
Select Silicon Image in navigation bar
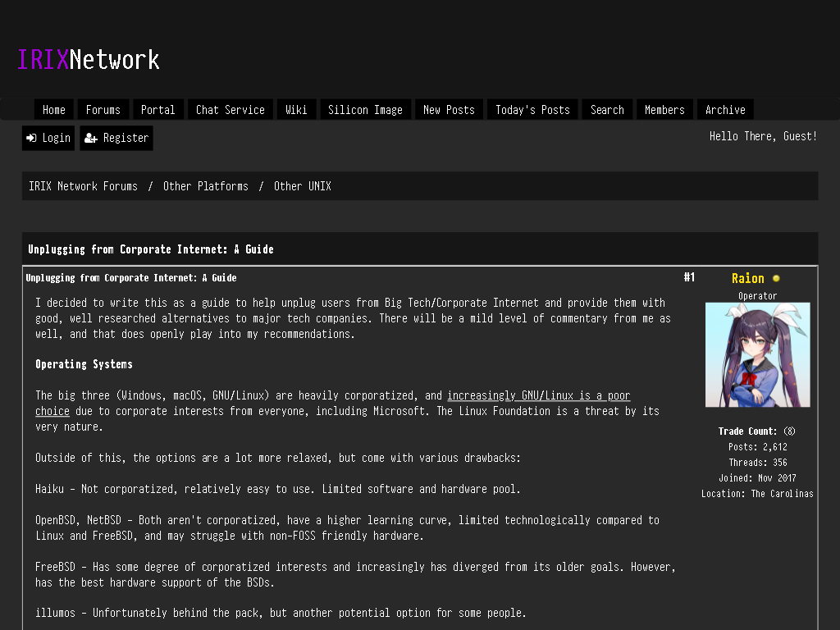[365, 110]
